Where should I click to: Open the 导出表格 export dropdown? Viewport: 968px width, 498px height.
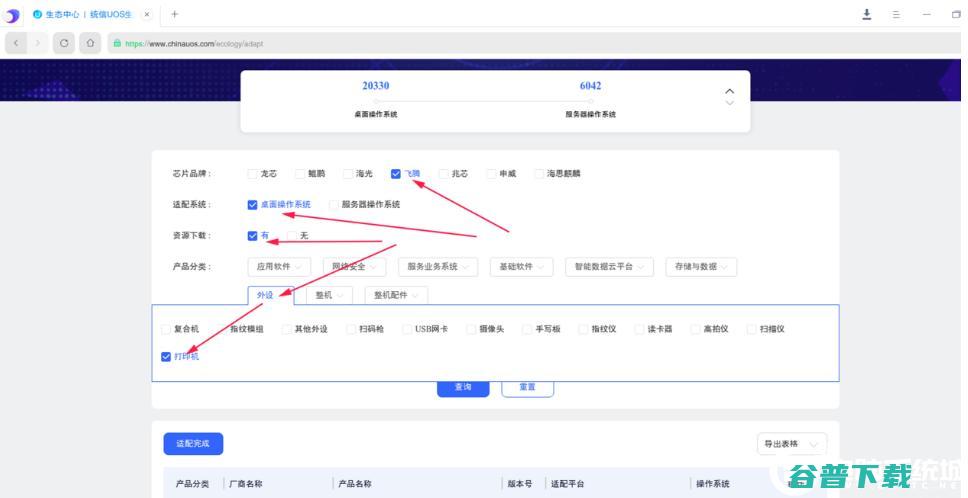pos(792,444)
